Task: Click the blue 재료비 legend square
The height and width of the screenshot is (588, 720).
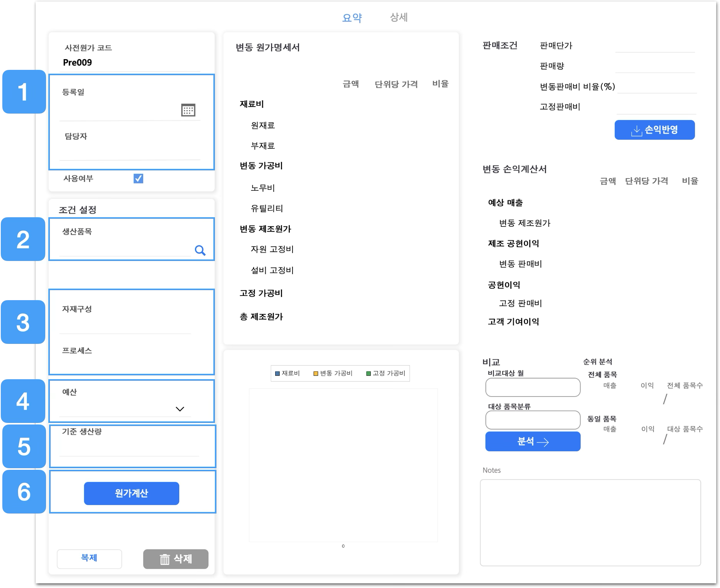Action: tap(277, 373)
